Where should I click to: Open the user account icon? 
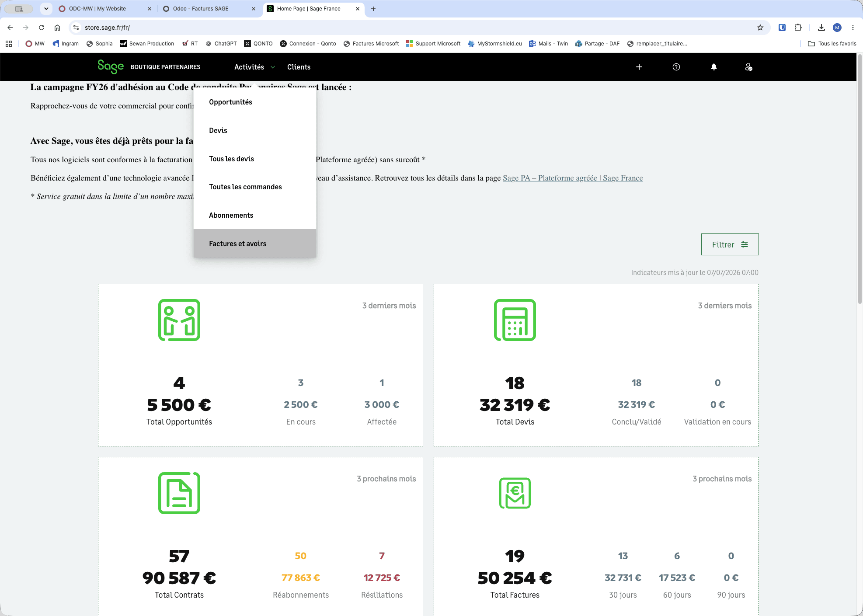coord(749,67)
